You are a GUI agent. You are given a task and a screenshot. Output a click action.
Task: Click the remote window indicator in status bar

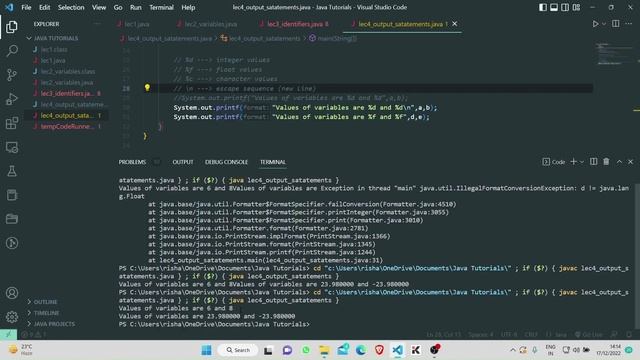(x=8, y=334)
